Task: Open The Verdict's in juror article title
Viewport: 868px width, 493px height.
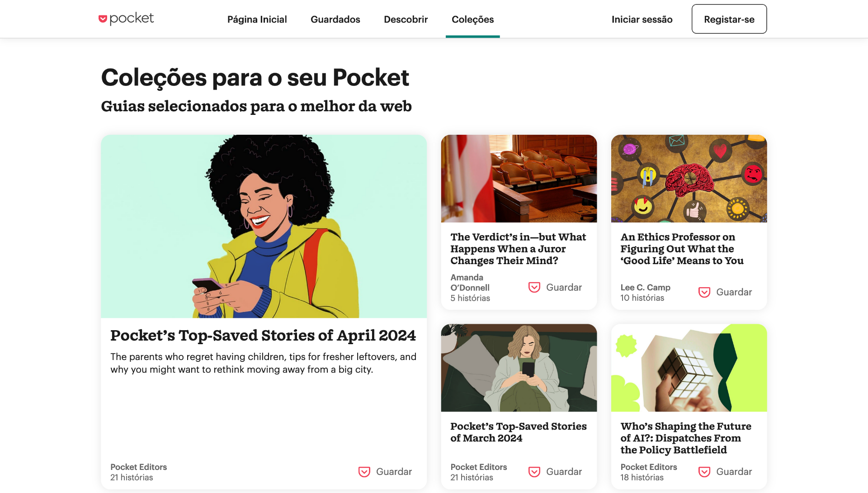Action: pos(518,249)
